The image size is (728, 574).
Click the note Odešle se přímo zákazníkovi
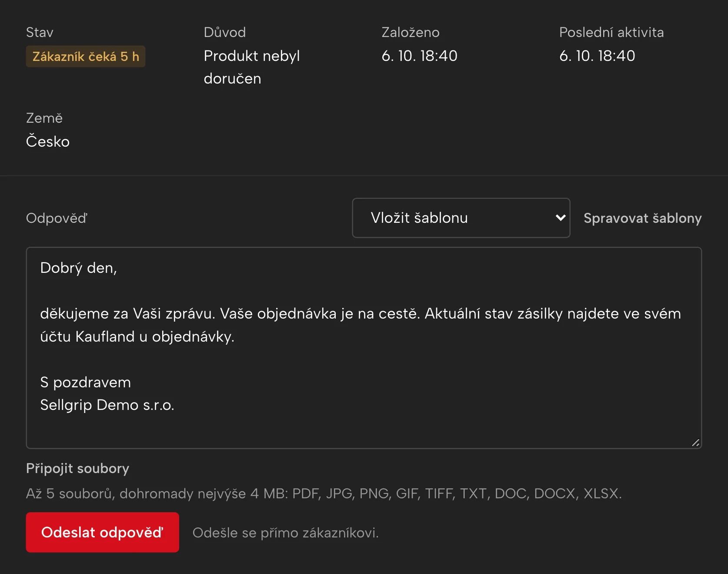[285, 533]
